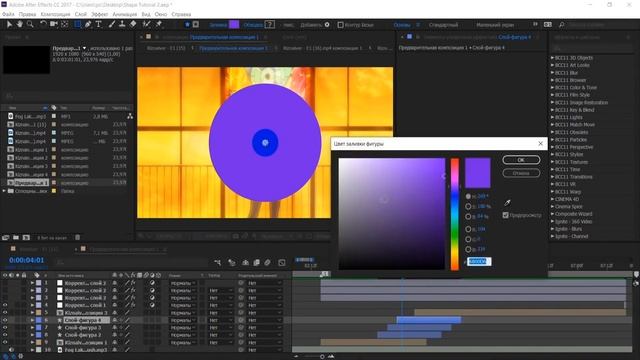Select the Clone Stamp tool

click(x=122, y=24)
